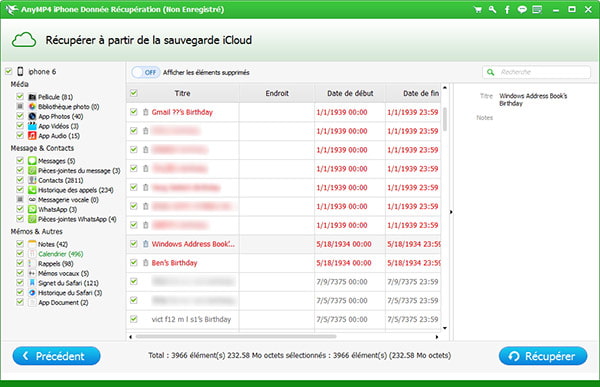Select the Ben's Birthday entry
The image size is (600, 387).
[x=174, y=263]
